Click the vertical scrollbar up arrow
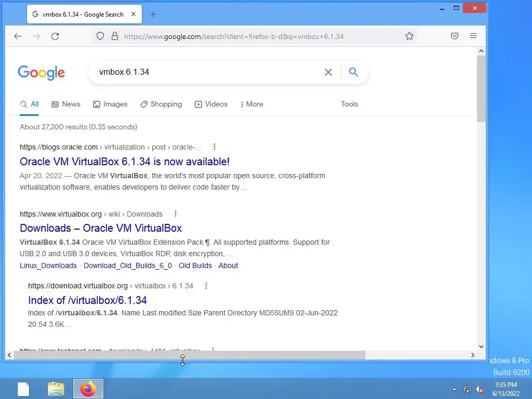 [x=481, y=51]
